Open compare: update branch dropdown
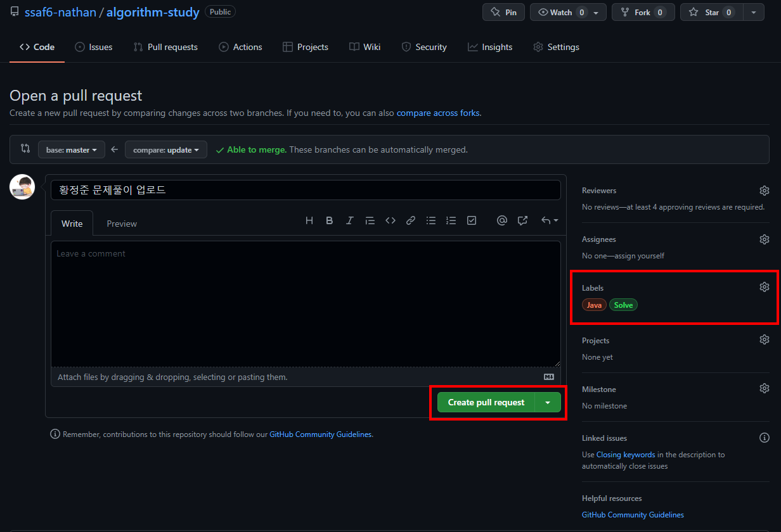The width and height of the screenshot is (781, 532). point(166,149)
